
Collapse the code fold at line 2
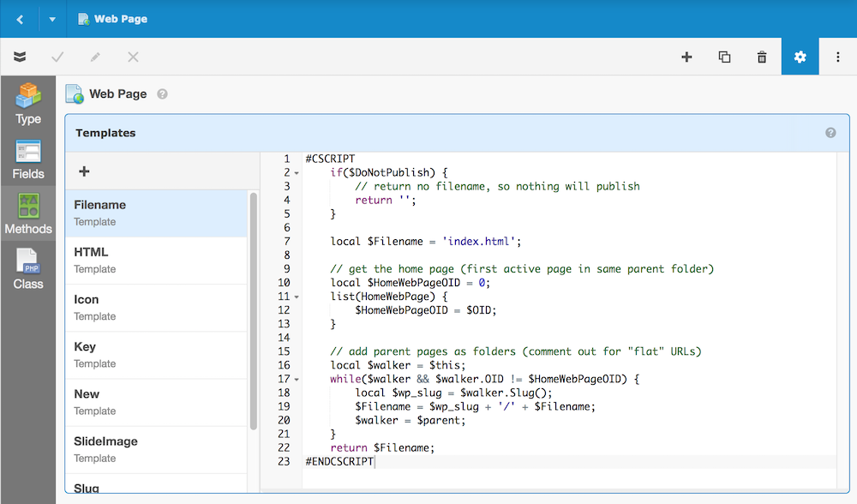pos(297,173)
